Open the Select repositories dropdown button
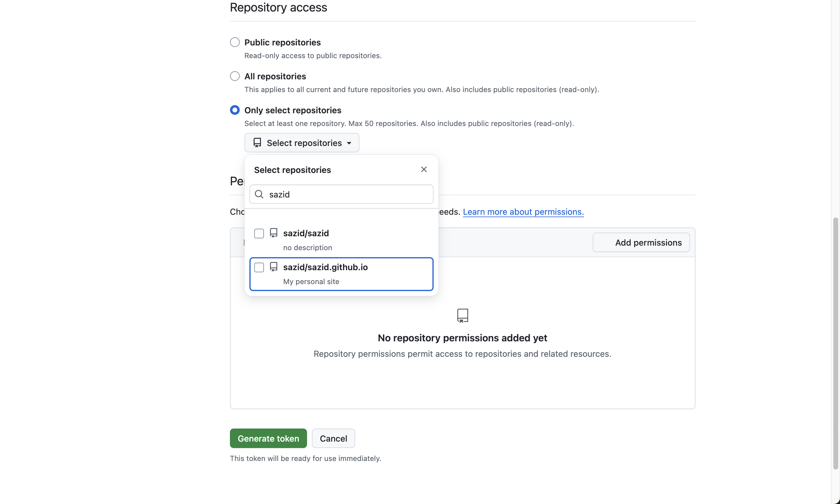The height and width of the screenshot is (504, 840). 302,143
